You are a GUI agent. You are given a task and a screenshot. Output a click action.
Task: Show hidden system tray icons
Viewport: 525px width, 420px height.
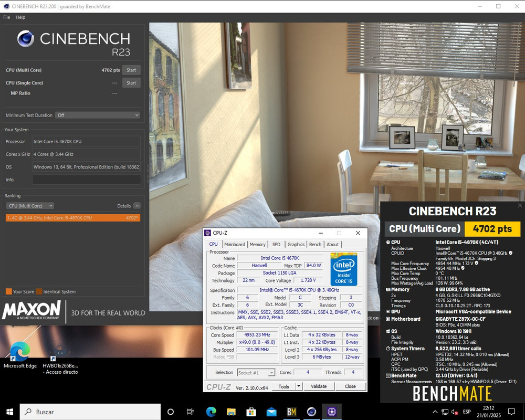(x=435, y=412)
